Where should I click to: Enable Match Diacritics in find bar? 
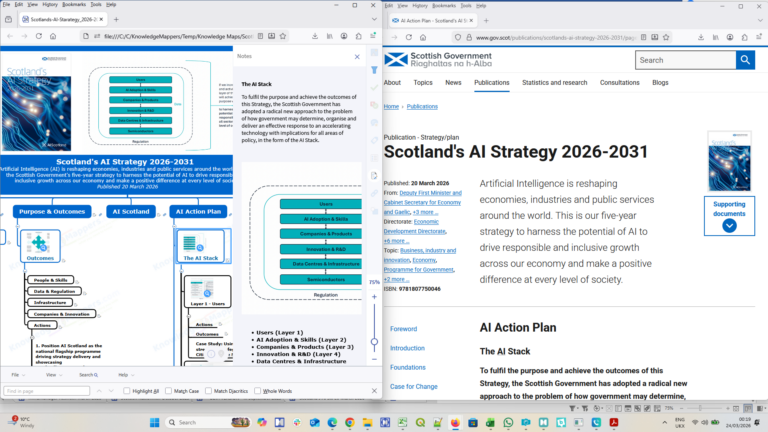(209, 391)
